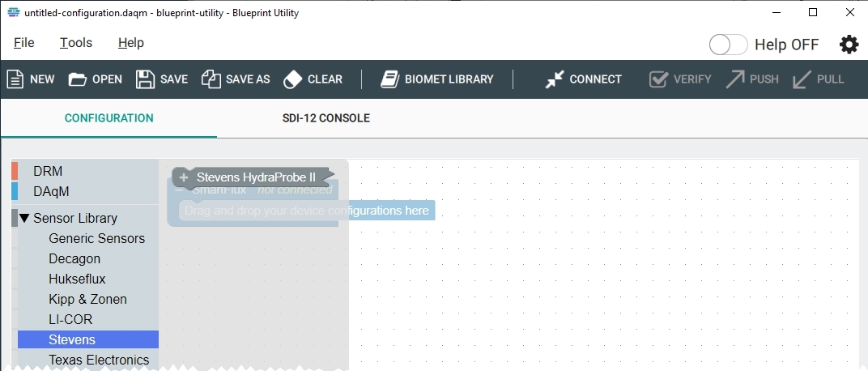
Task: Click the CONNECT button label
Action: click(596, 79)
